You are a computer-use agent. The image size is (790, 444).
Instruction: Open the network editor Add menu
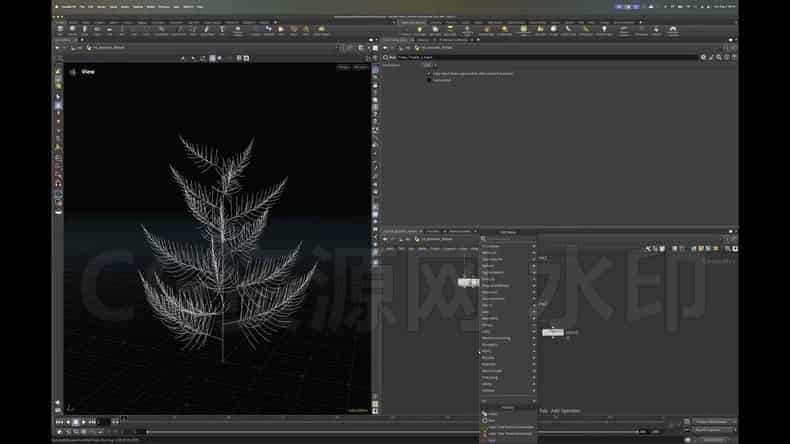coord(389,249)
